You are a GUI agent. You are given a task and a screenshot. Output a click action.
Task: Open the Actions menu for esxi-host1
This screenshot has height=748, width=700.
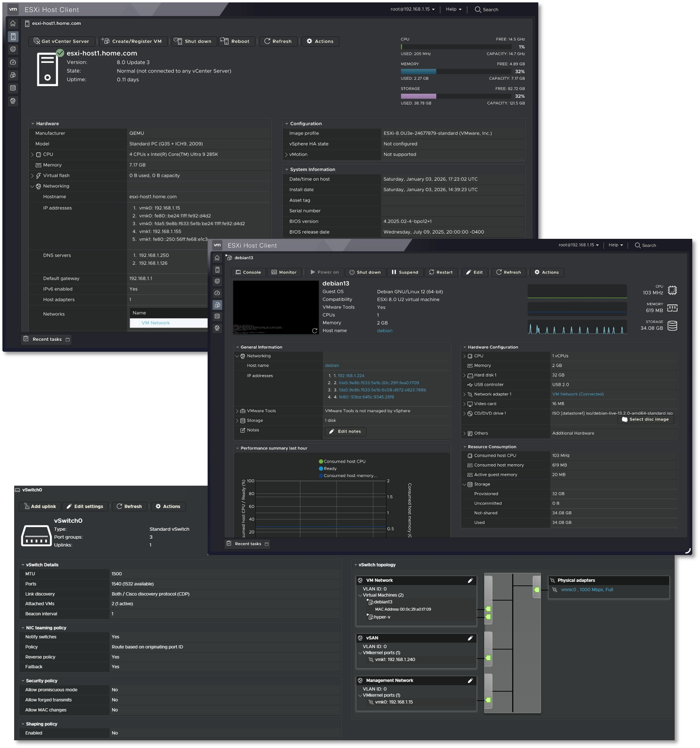(320, 41)
